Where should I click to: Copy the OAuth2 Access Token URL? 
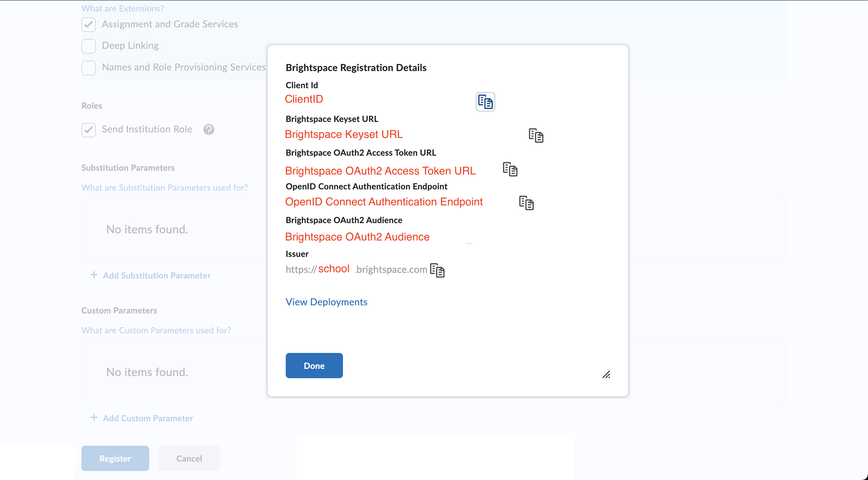click(x=510, y=169)
